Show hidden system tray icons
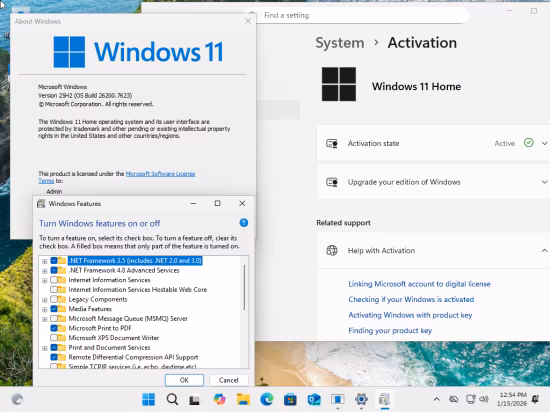Viewport: 550px width, 412px height. pos(436,399)
